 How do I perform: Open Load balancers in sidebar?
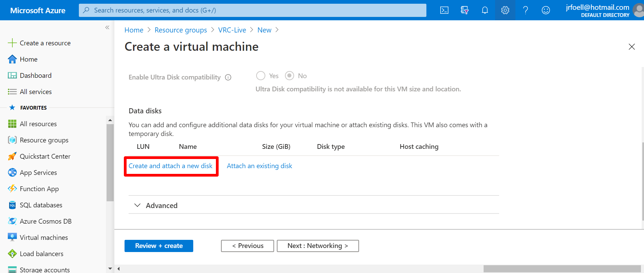click(42, 254)
